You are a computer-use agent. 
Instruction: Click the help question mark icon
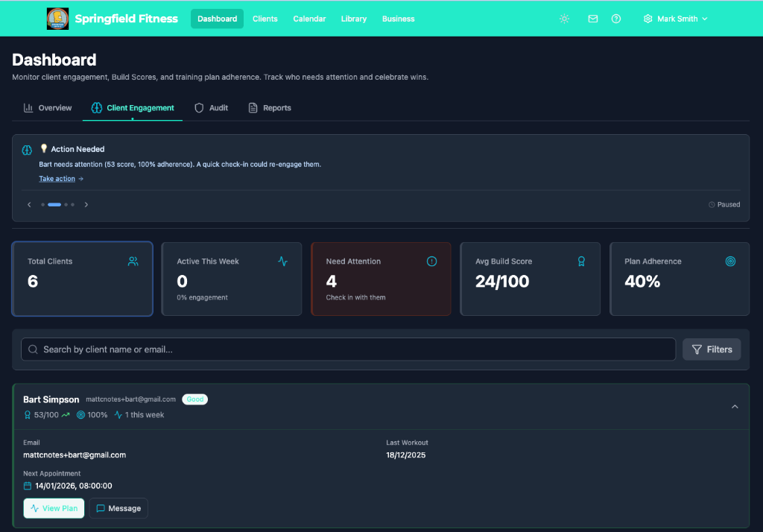(x=615, y=19)
